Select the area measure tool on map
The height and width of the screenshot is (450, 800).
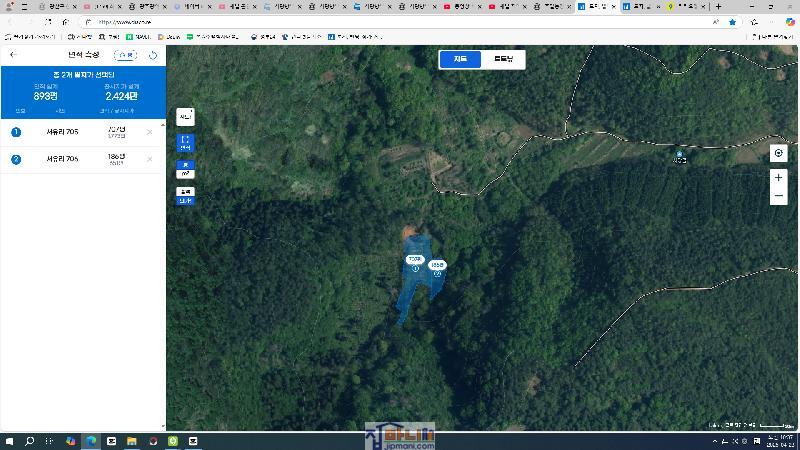pyautogui.click(x=185, y=143)
